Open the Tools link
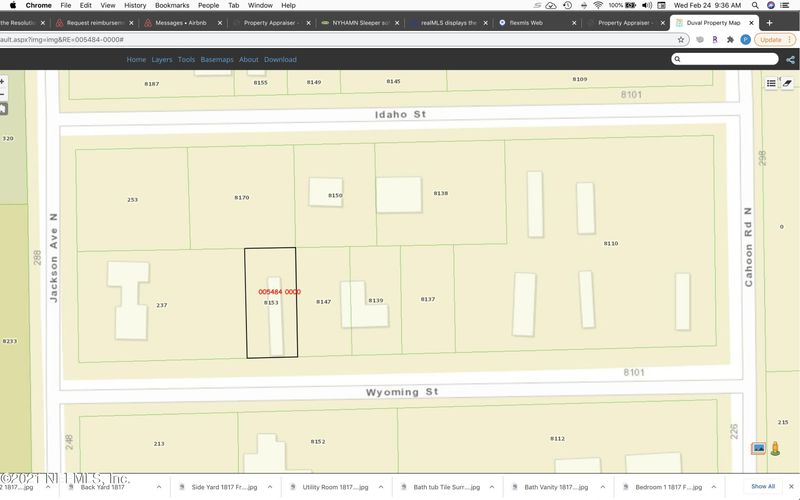 click(186, 60)
